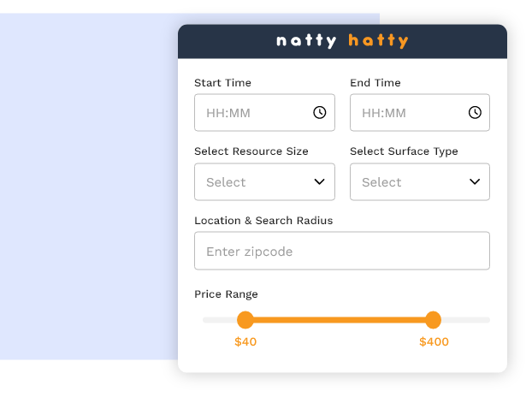Screen dimensions: 532x397
Task: Focus the Start Time HH:MM field
Action: coord(252,112)
